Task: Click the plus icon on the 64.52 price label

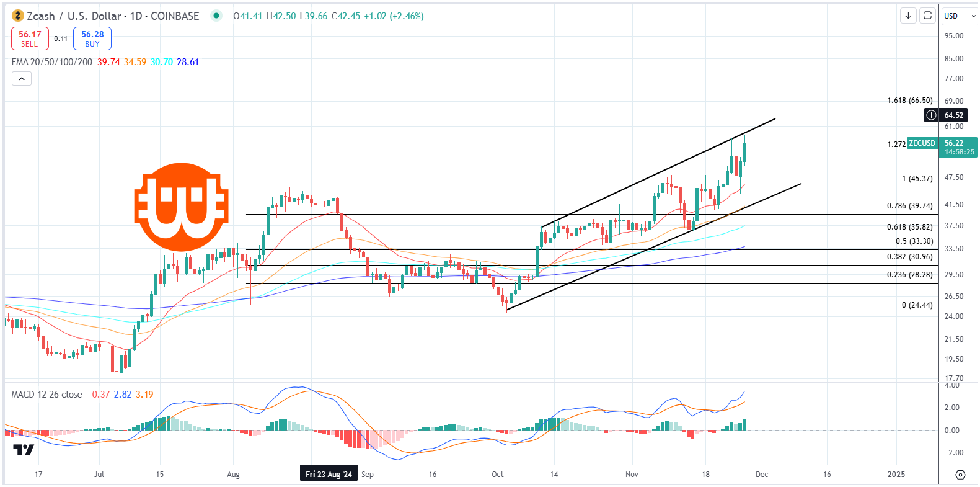Action: tap(931, 115)
